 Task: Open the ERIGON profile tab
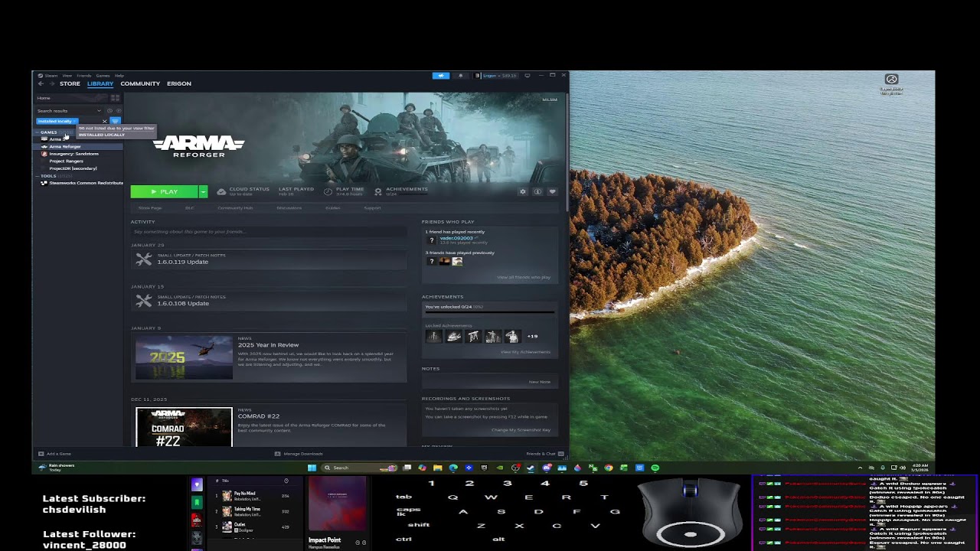tap(179, 83)
